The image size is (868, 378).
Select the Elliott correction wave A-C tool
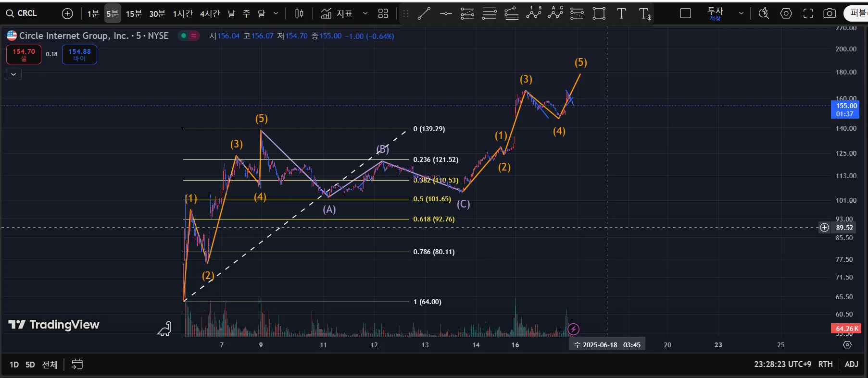pos(555,13)
